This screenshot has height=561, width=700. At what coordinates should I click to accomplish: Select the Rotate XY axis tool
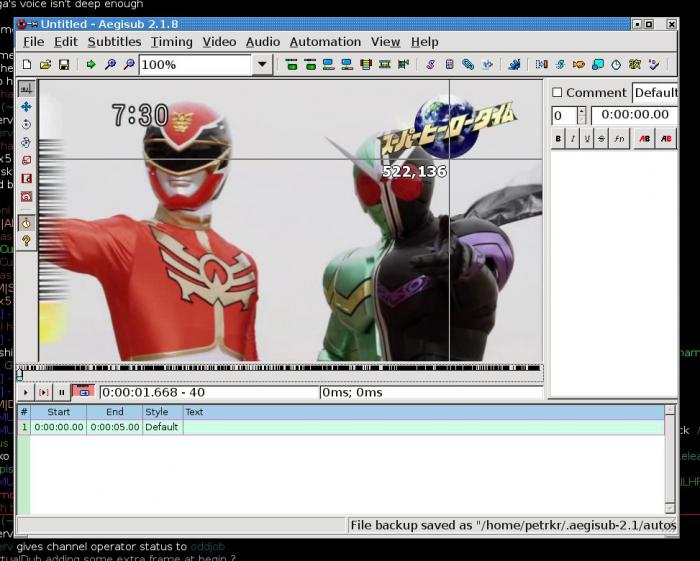coord(26,142)
